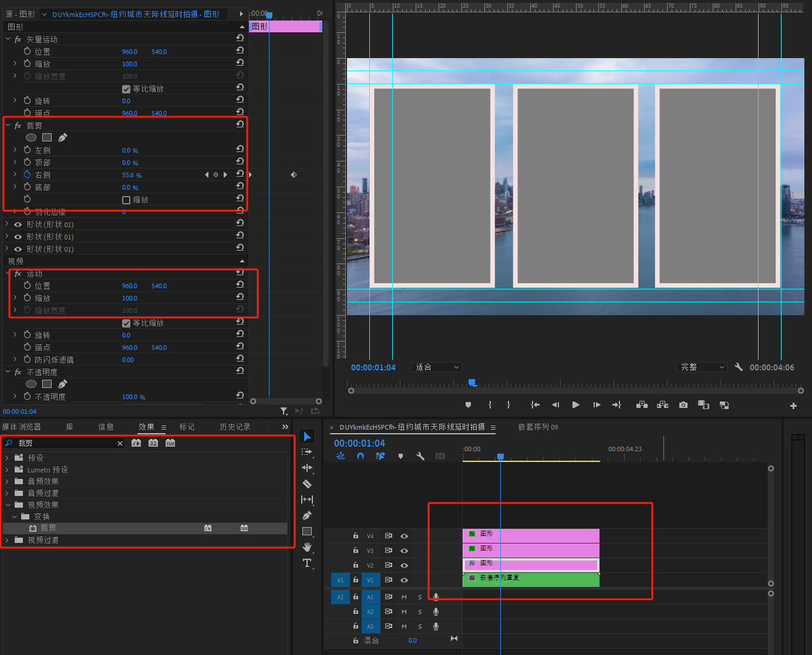
Task: Click pen mask icon under 裁剪 effect
Action: [x=63, y=137]
